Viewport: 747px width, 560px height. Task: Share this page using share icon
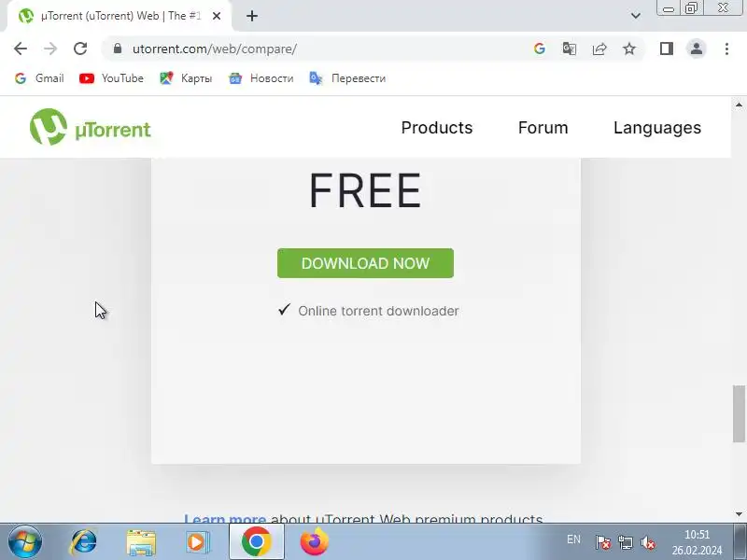pyautogui.click(x=599, y=49)
